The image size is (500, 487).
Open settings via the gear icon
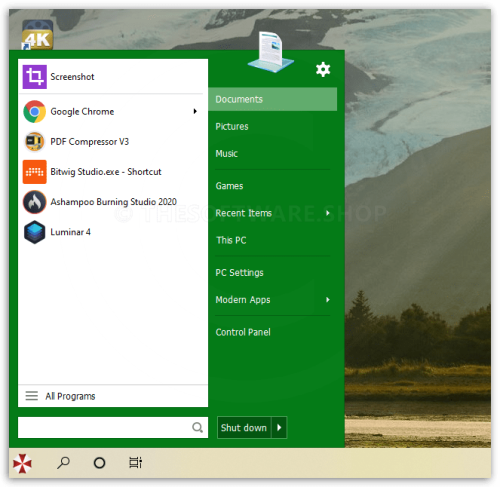tap(323, 69)
